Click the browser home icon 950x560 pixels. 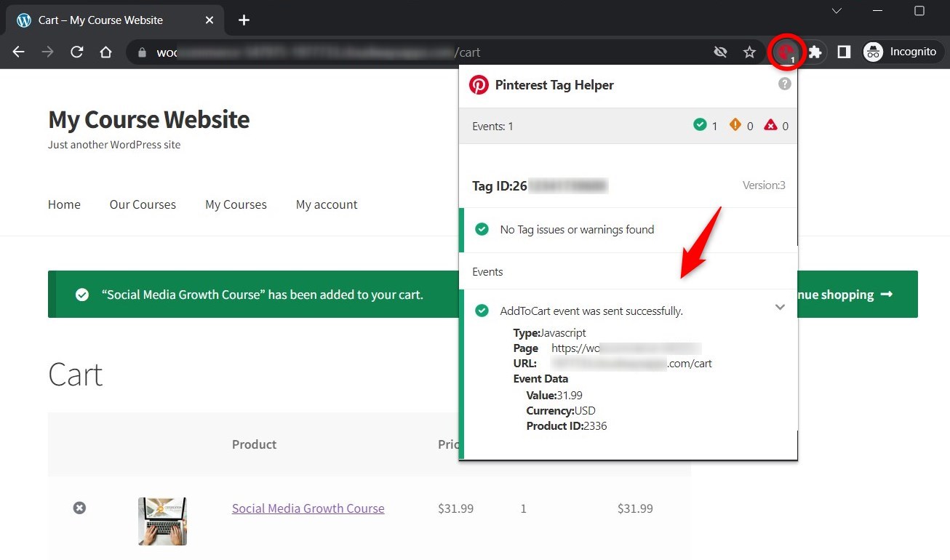(105, 52)
